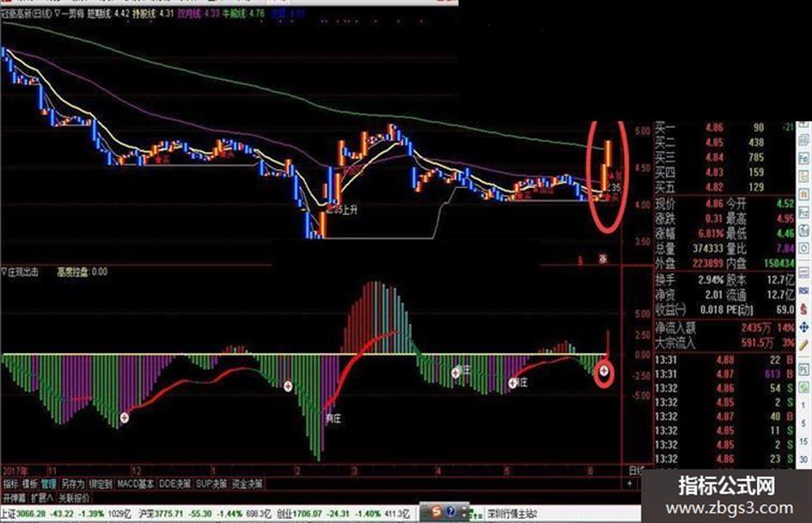
Task: Switch to 1-minute period in right toolbar
Action: (803, 405)
